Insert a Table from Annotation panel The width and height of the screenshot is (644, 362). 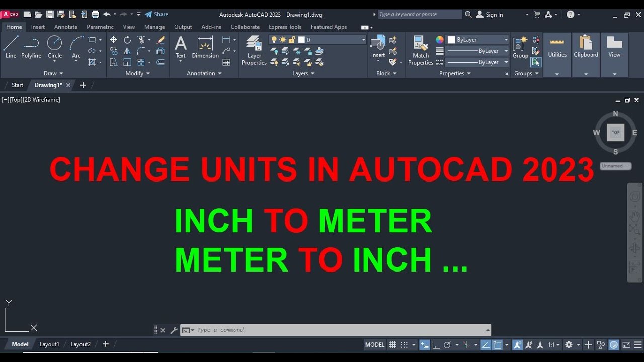226,62
